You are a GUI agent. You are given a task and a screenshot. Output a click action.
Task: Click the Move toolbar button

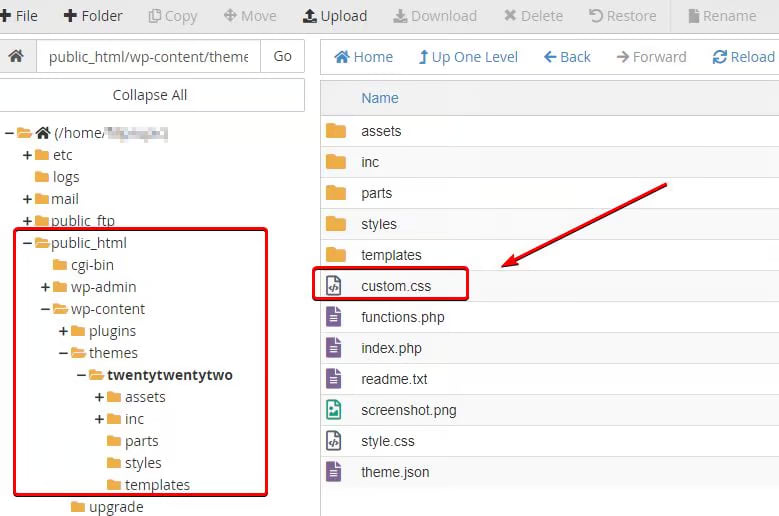click(x=250, y=16)
